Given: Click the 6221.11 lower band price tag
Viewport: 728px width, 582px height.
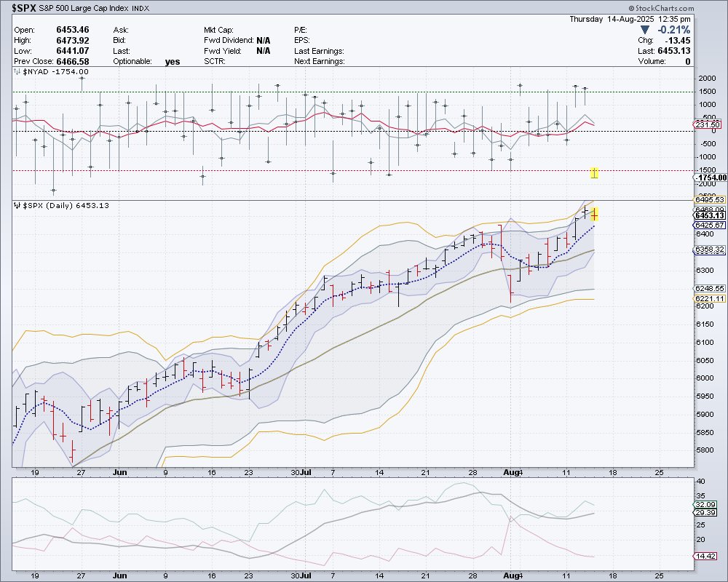Looking at the screenshot, I should point(709,298).
